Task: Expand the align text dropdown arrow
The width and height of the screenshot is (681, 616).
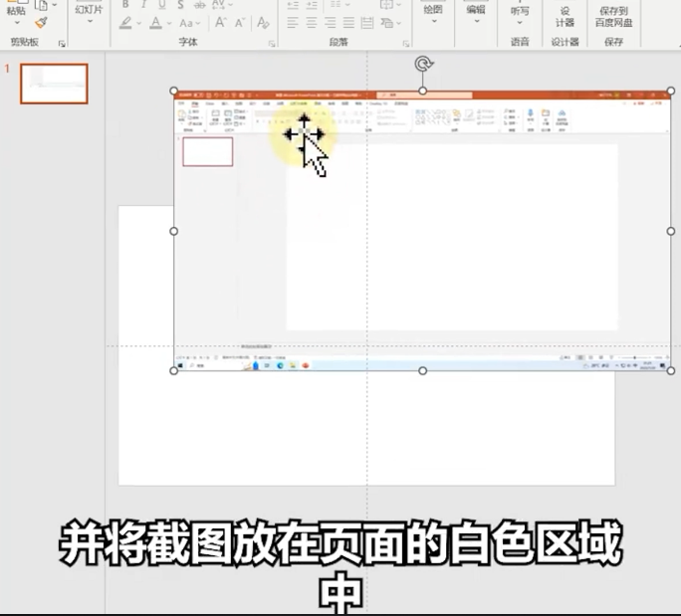Action: click(398, 5)
